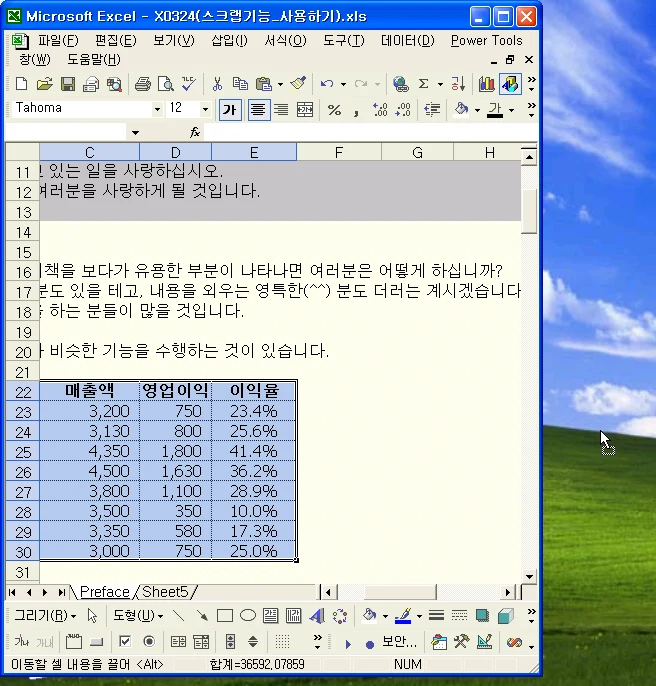Expand the AutoSum functions arrow

click(x=440, y=84)
